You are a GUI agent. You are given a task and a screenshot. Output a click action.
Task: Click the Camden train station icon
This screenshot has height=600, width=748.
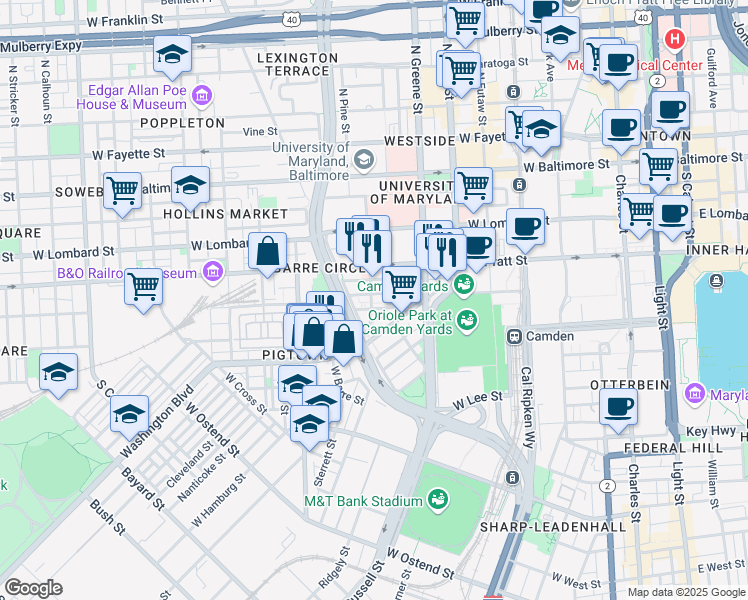pyautogui.click(x=514, y=336)
